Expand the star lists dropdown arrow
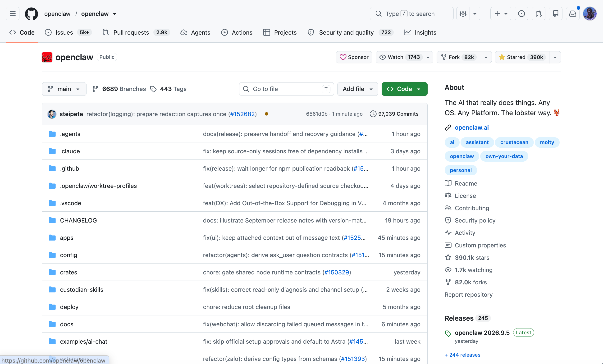This screenshot has height=364, width=603. (555, 57)
